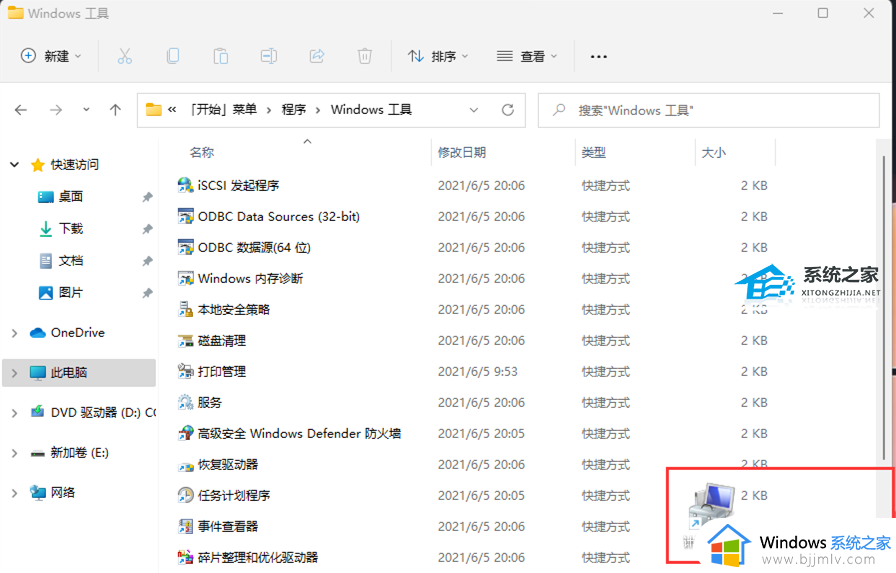Screen dimensions: 896x573
Task: Click the 碎片整理和优化驱动器 icon
Action: click(x=185, y=557)
